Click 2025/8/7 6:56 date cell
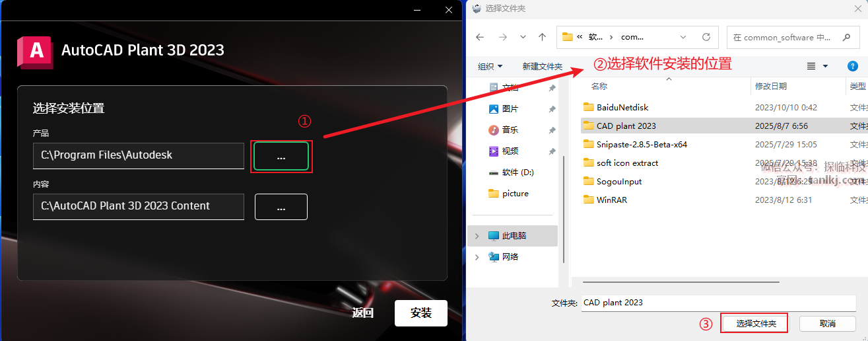This screenshot has height=341, width=868. tap(782, 126)
